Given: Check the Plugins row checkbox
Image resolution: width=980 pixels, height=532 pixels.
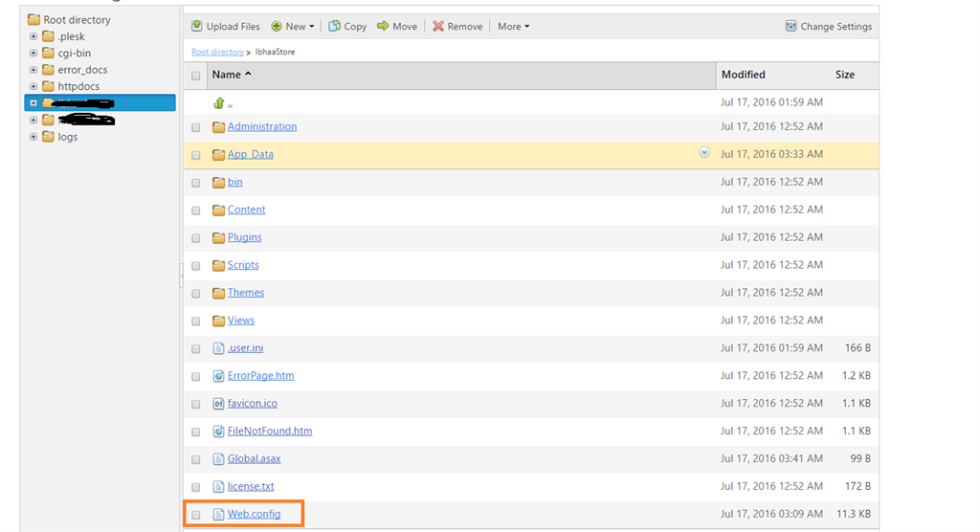Looking at the screenshot, I should pyautogui.click(x=195, y=238).
